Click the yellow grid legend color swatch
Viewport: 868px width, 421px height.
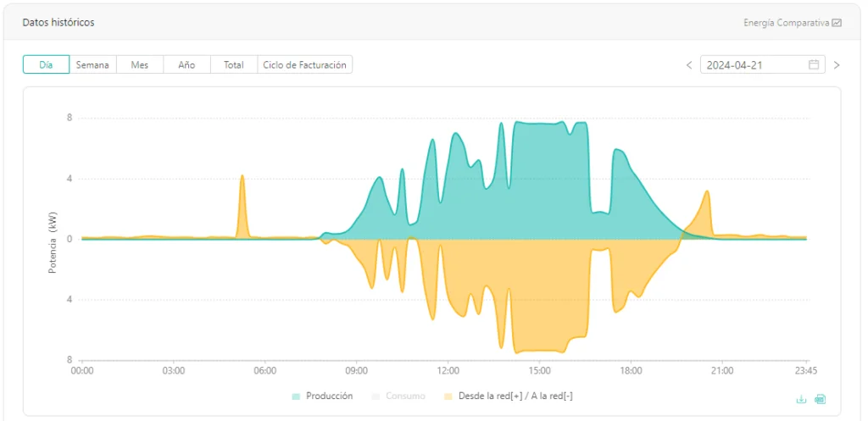tap(449, 396)
